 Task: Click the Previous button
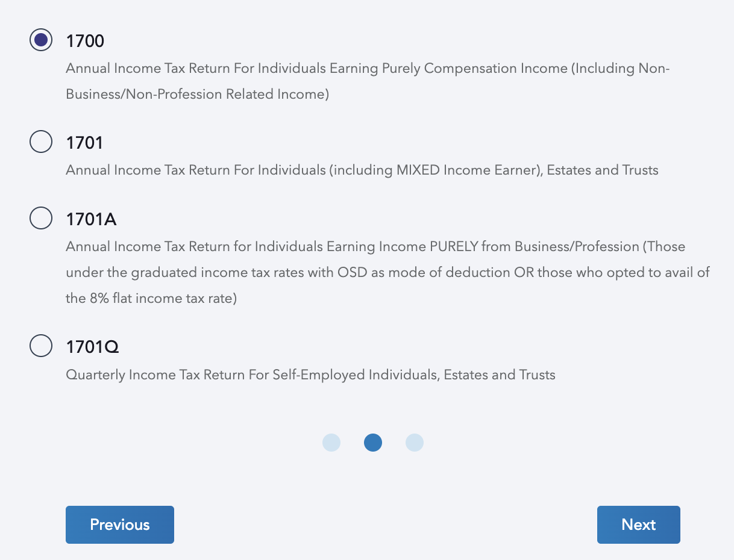click(119, 524)
